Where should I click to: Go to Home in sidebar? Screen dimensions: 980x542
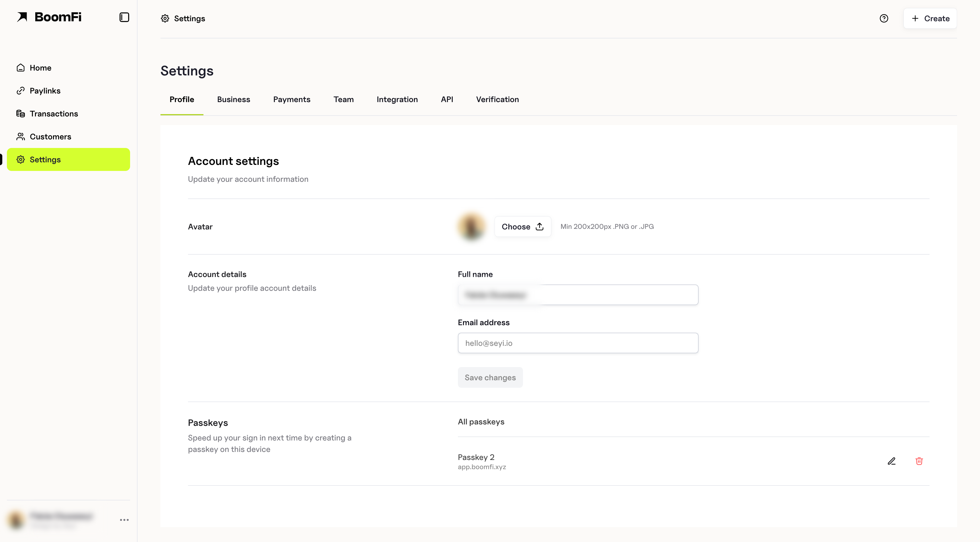click(40, 68)
